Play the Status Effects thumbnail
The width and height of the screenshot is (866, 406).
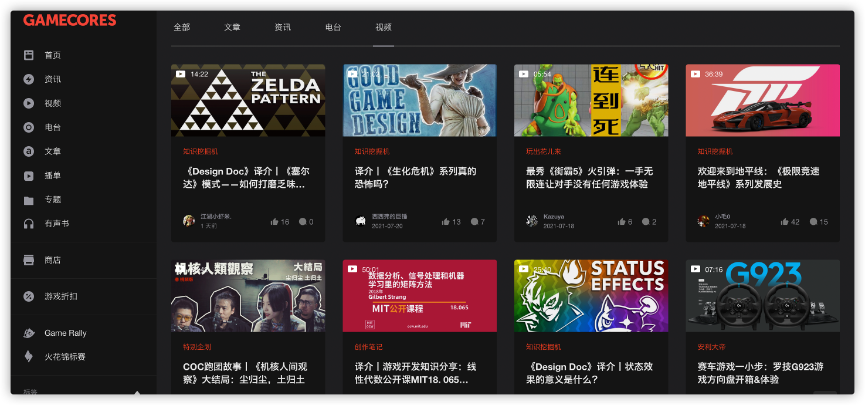[591, 296]
